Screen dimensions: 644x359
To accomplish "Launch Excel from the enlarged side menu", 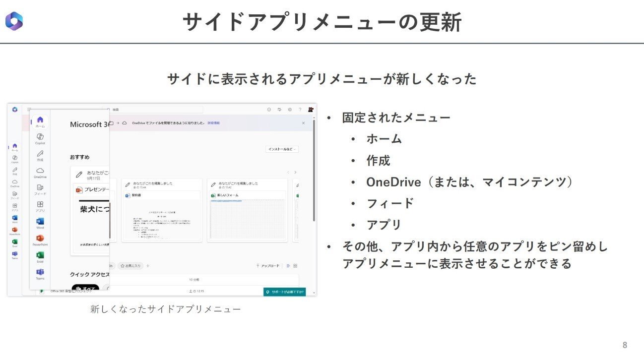I will point(40,257).
